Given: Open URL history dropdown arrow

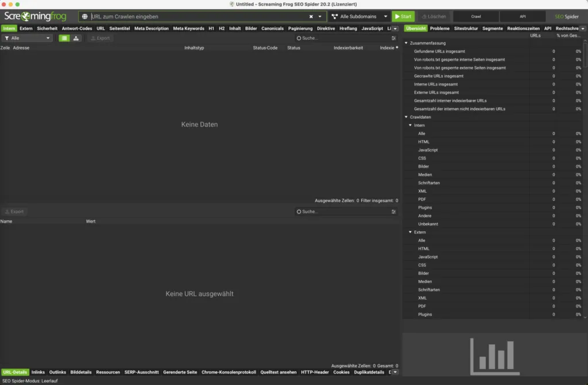Looking at the screenshot, I should click(x=320, y=17).
